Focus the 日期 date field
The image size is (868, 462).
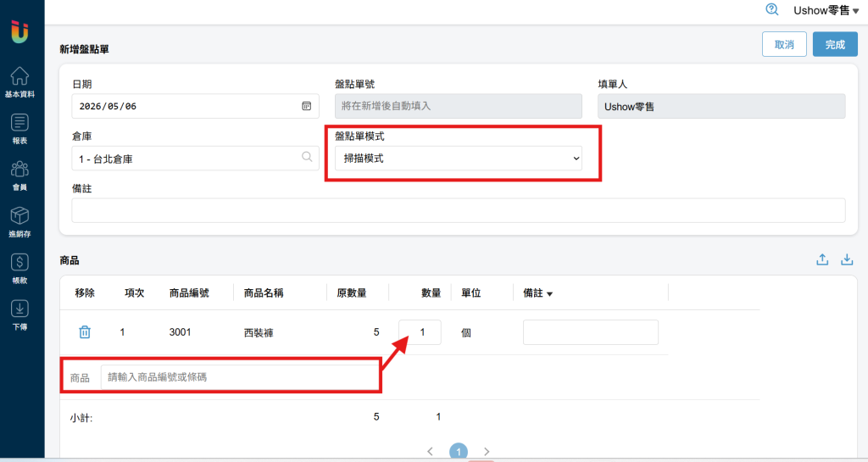(x=196, y=106)
